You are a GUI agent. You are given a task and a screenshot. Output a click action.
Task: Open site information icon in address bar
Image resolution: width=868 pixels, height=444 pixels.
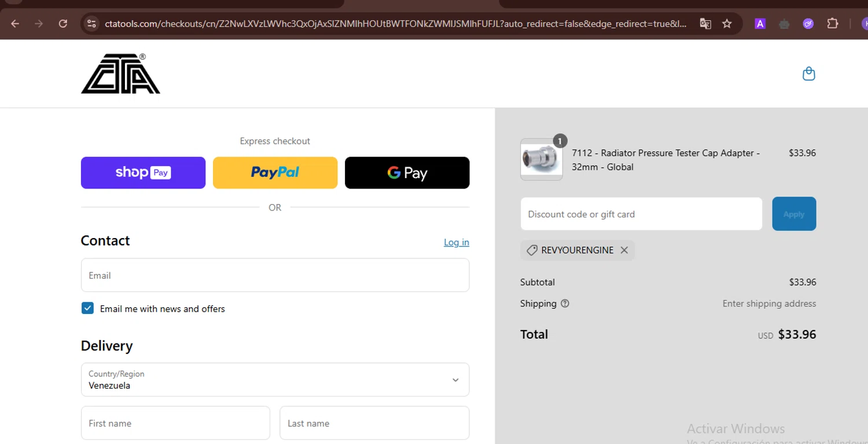[x=91, y=24]
